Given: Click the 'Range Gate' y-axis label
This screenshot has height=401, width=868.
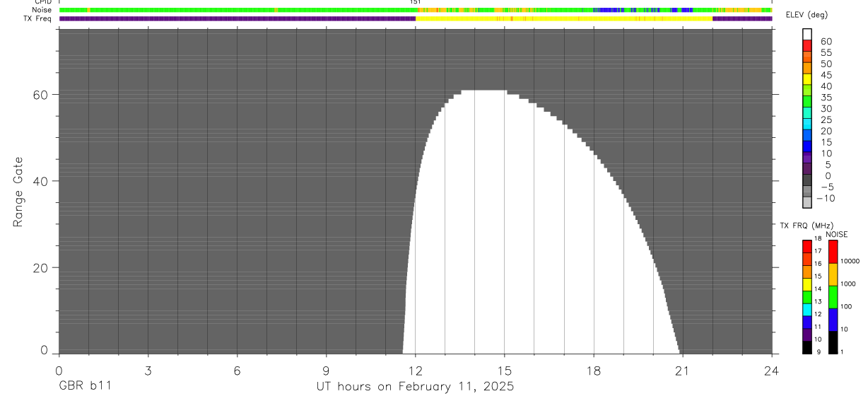Looking at the screenshot, I should (x=18, y=192).
